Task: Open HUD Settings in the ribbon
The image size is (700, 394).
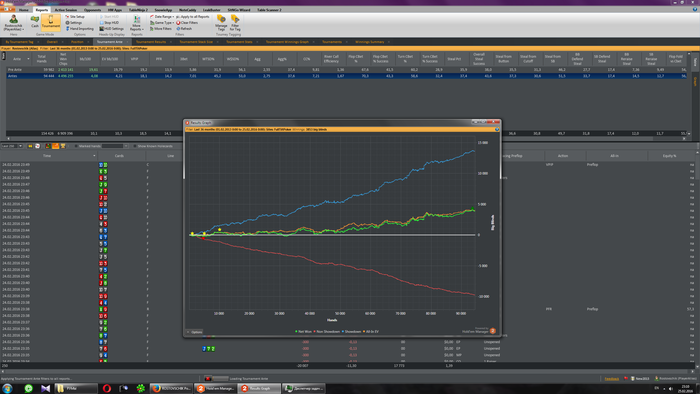Action: point(112,29)
